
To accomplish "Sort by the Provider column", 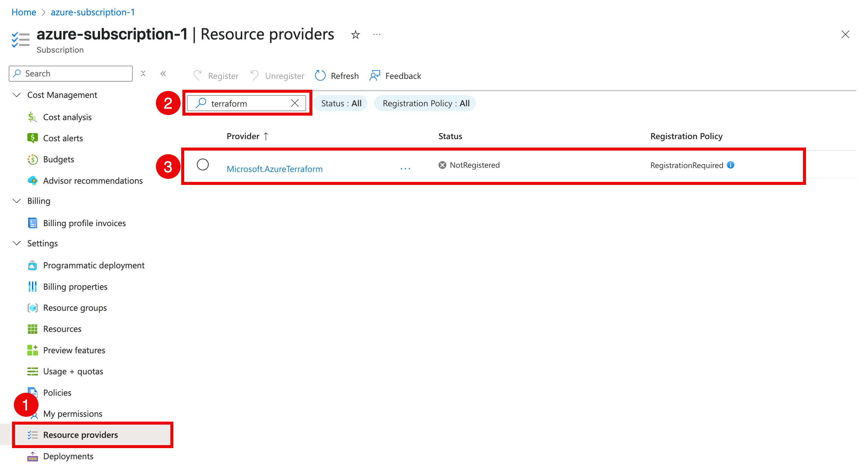I will pos(247,136).
